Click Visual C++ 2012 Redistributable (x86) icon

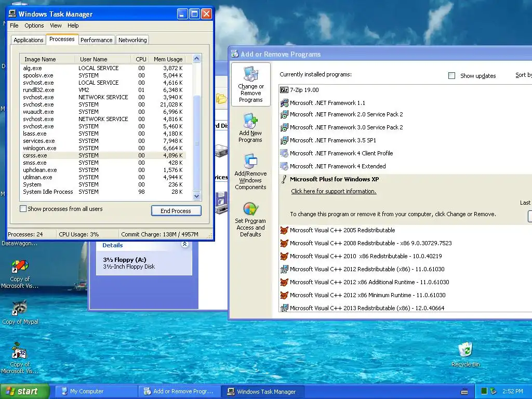pos(284,269)
